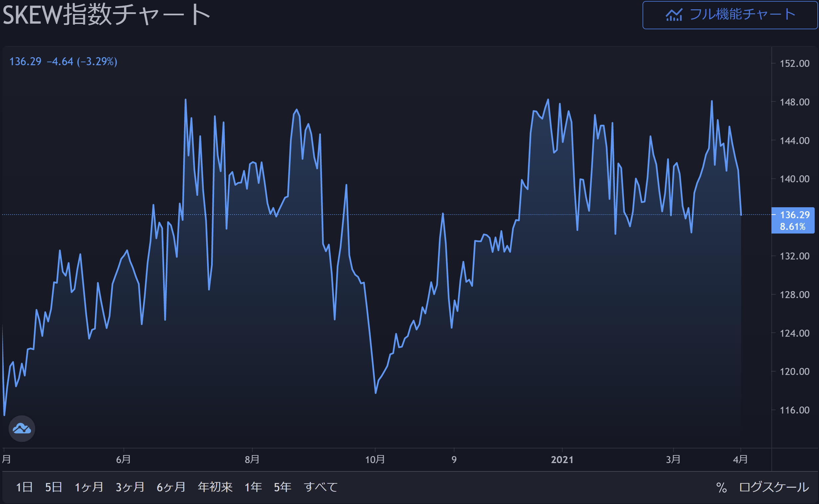Click the chart icon in フル機能チャート button

[674, 15]
